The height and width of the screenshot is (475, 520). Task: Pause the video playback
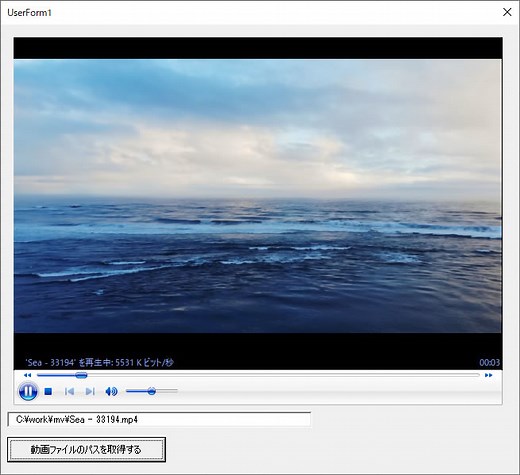coord(28,391)
